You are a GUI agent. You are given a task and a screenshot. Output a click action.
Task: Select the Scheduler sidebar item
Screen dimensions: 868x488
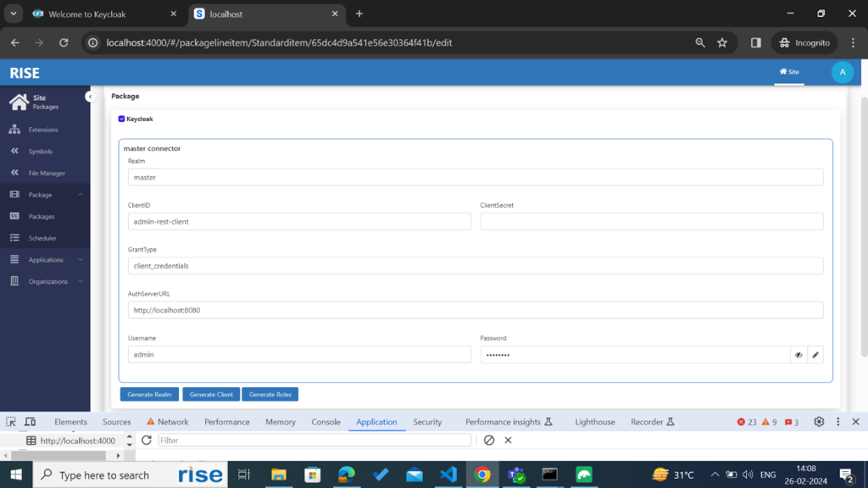(44, 238)
